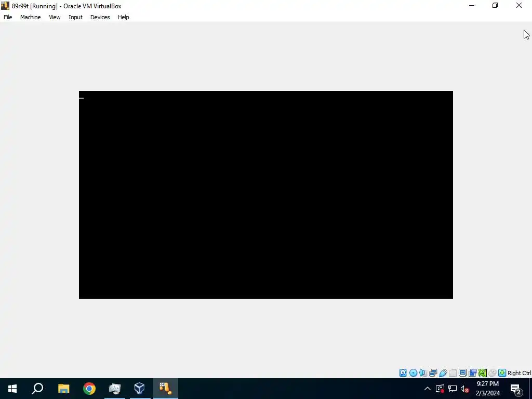Click the display settings indicator icon
This screenshot has height=399, width=532.
click(462, 373)
